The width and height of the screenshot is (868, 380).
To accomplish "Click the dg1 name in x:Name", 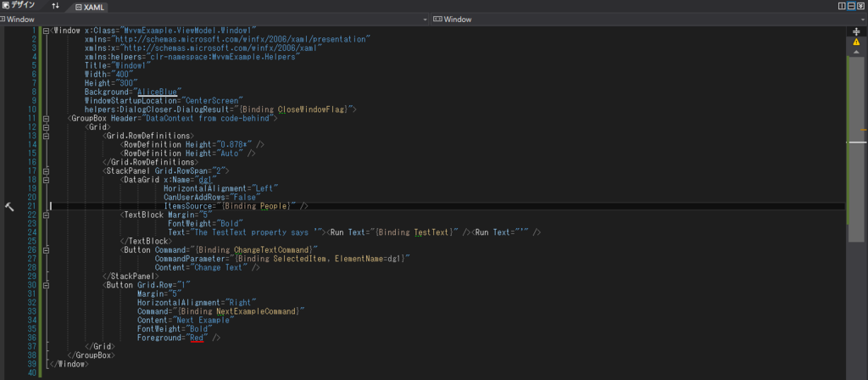I will (x=206, y=180).
